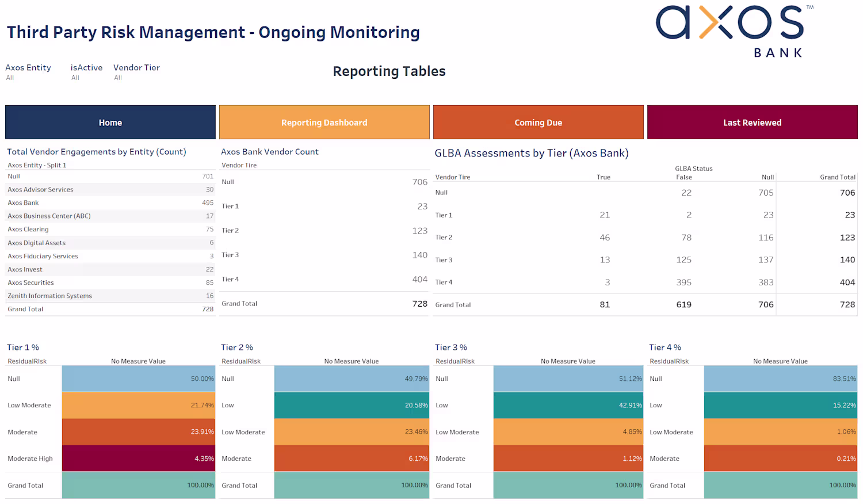This screenshot has width=863, height=504.
Task: Select GLBA Tier 3 True value 13
Action: coord(605,259)
